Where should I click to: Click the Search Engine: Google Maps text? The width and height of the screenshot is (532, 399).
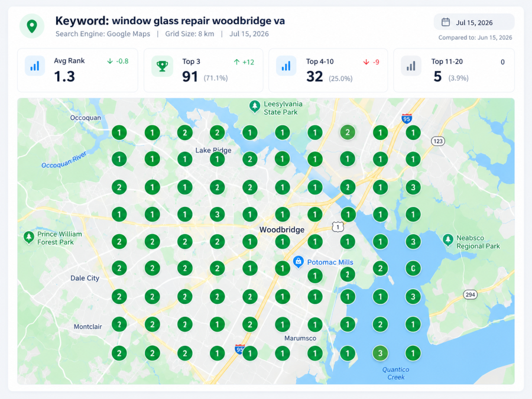pyautogui.click(x=103, y=34)
